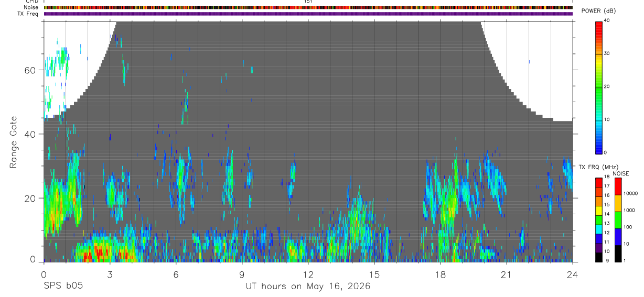This screenshot has height=297, width=644.
Task: Click the '15' tick on UT hours axis
Action: tap(374, 274)
